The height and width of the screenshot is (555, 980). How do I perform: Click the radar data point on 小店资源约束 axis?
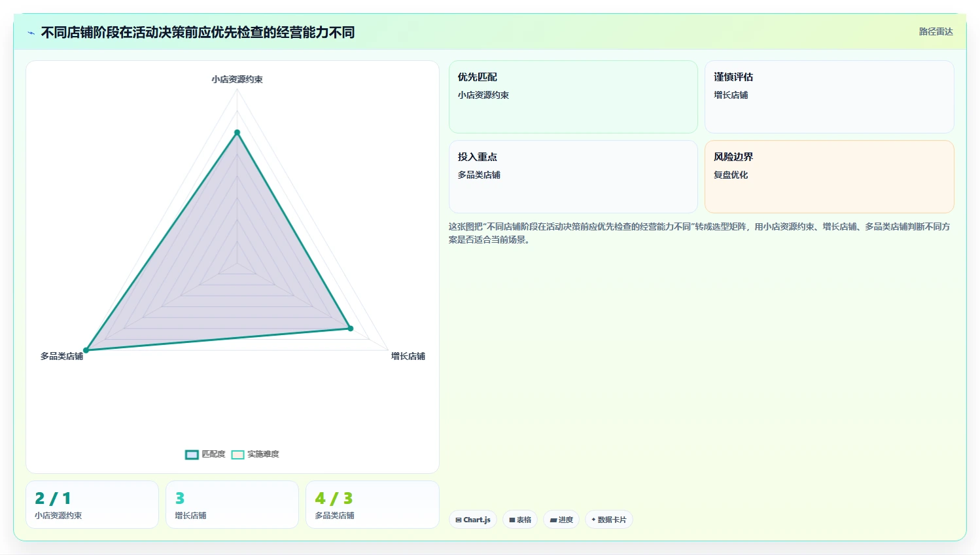point(237,133)
